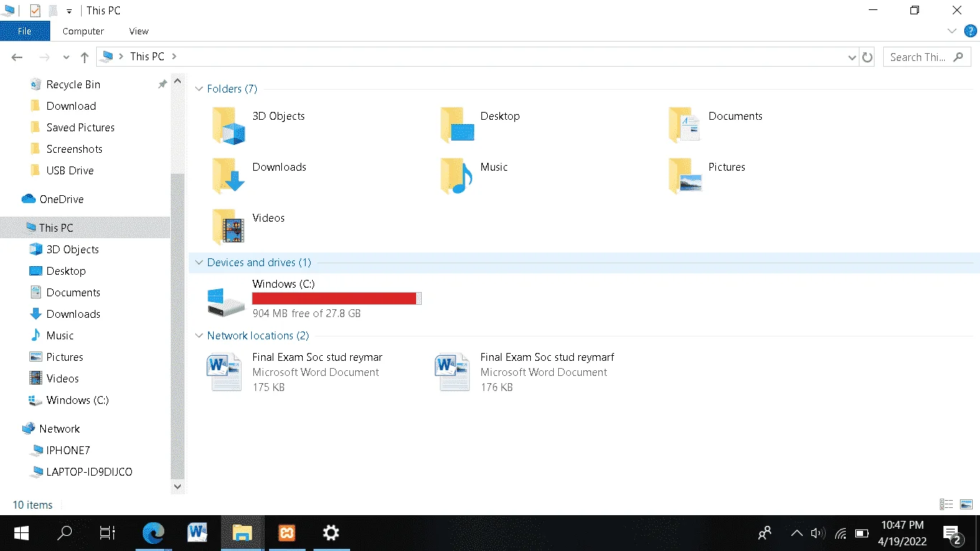The height and width of the screenshot is (551, 980).
Task: Click the Properties icon in the title bar
Action: [x=35, y=11]
